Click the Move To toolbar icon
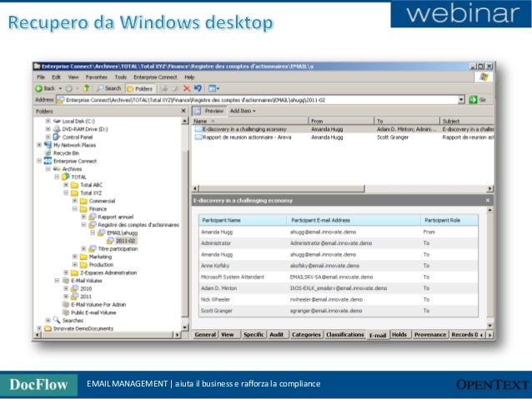The height and width of the screenshot is (399, 532). click(164, 88)
